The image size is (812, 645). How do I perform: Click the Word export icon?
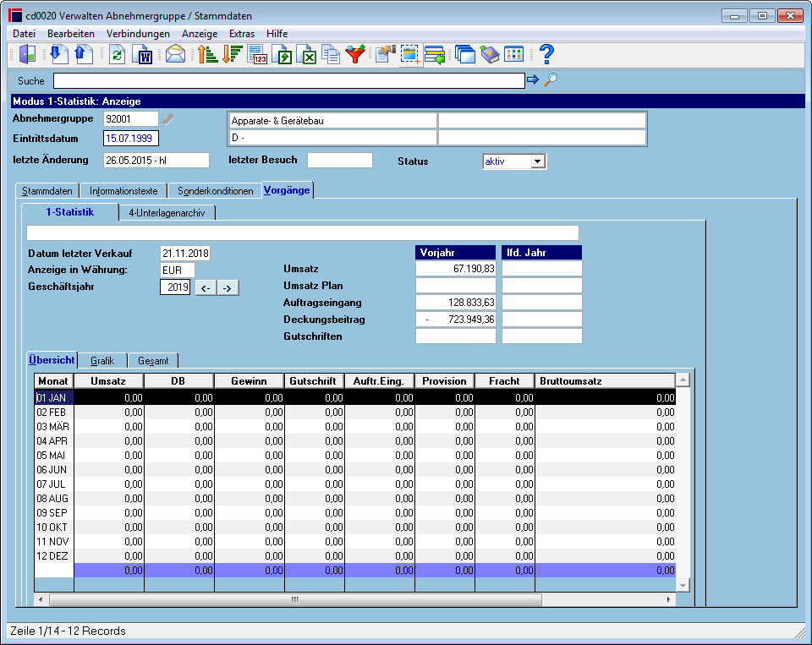point(142,54)
